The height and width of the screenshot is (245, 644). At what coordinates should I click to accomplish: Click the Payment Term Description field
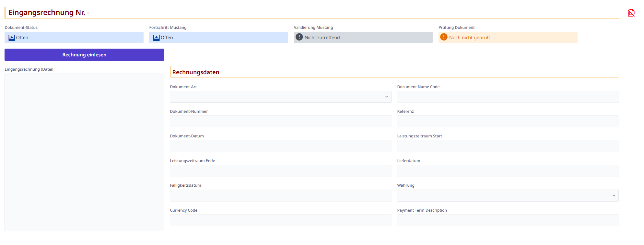(x=508, y=220)
